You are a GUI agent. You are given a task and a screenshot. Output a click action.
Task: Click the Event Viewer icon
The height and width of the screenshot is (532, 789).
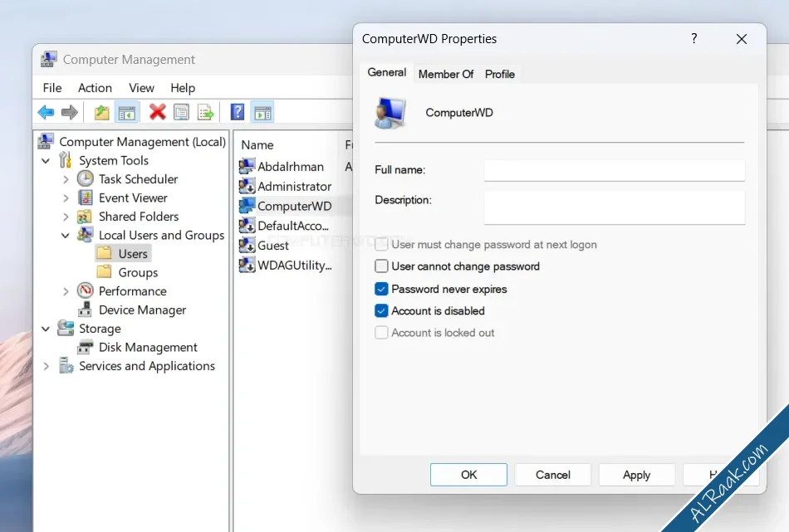pos(85,198)
